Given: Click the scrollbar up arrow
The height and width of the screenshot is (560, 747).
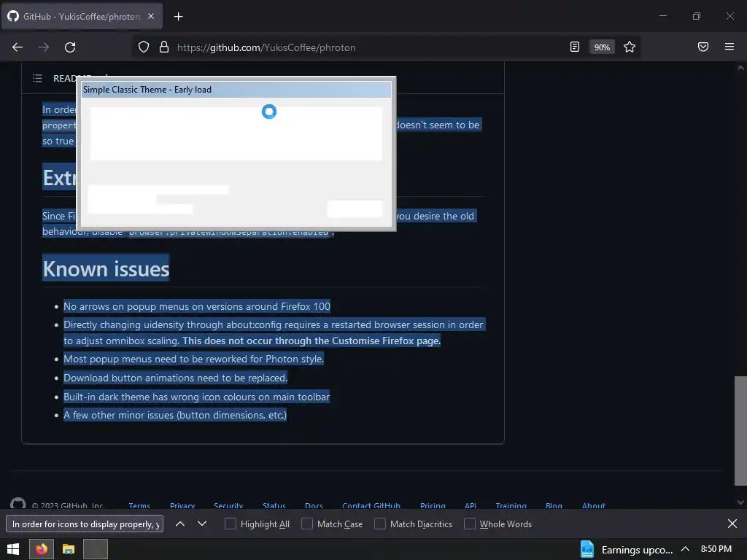Looking at the screenshot, I should (x=740, y=68).
